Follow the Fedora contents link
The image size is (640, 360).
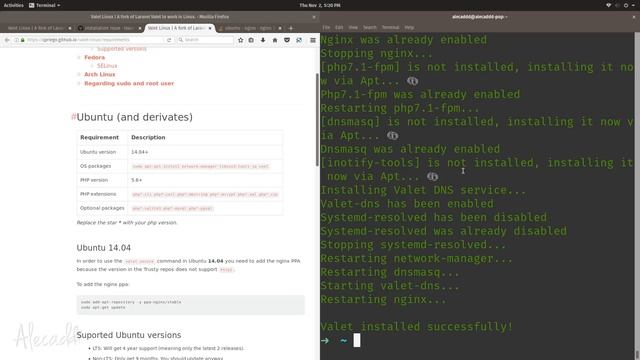point(94,58)
